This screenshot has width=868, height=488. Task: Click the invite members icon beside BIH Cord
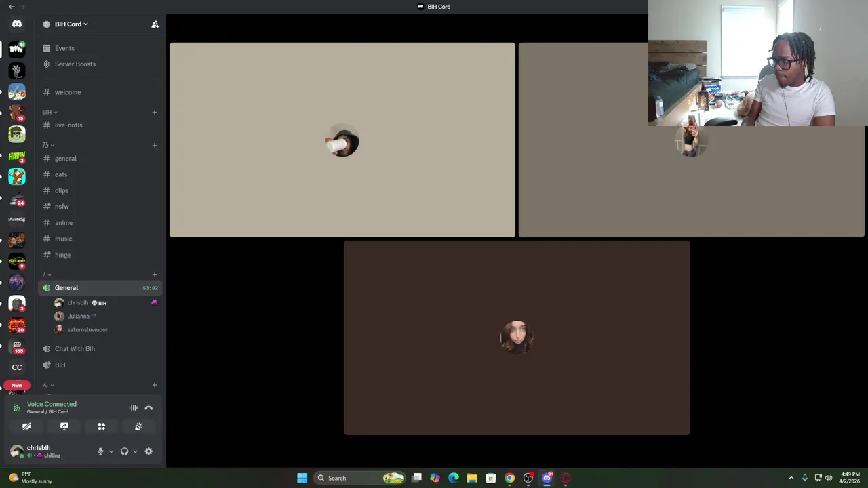coord(155,24)
